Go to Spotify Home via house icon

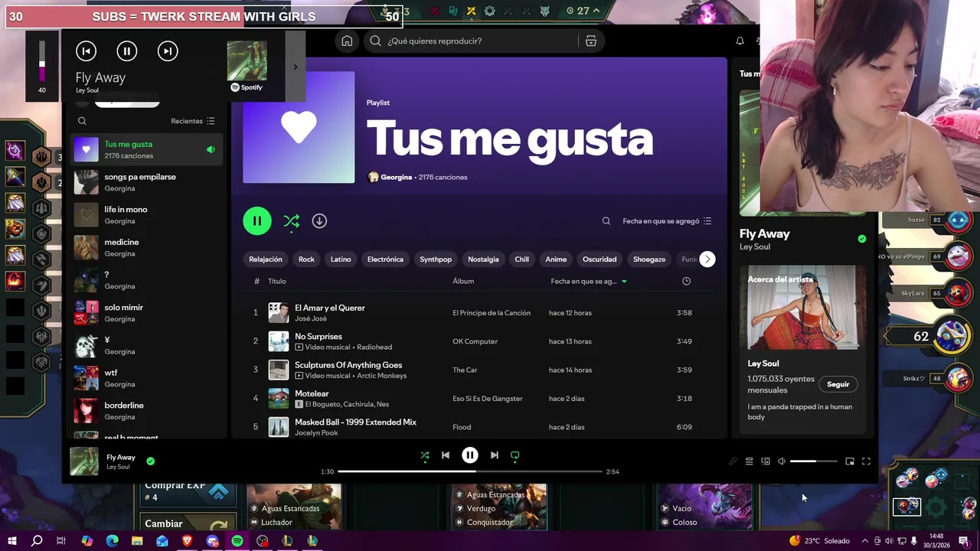(x=347, y=41)
